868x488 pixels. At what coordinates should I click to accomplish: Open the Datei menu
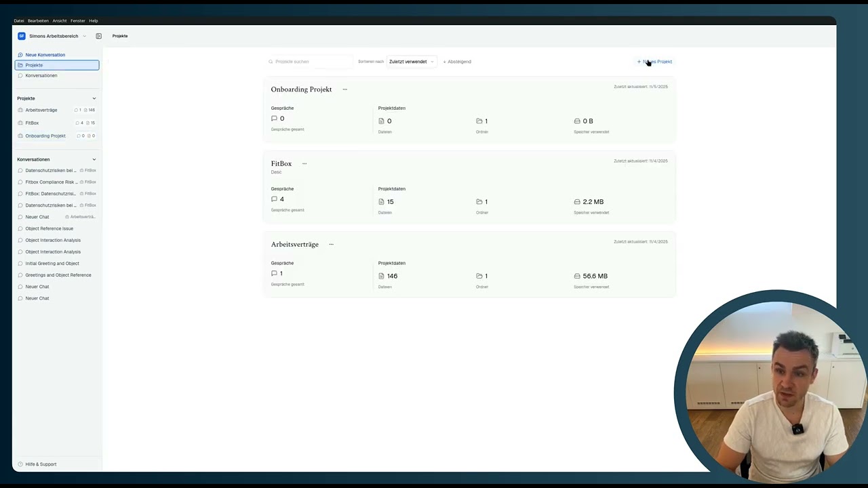point(19,21)
